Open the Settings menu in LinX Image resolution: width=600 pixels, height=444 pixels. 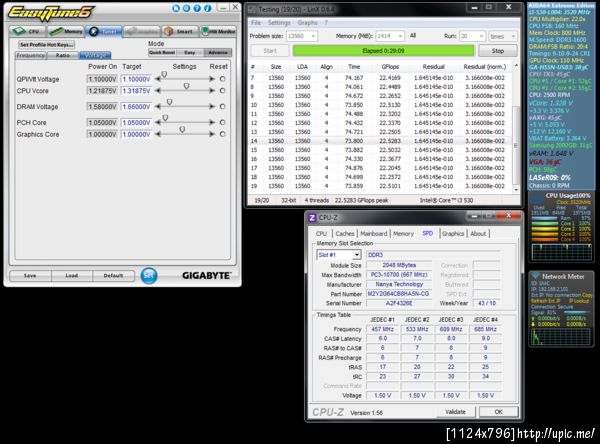pos(279,23)
